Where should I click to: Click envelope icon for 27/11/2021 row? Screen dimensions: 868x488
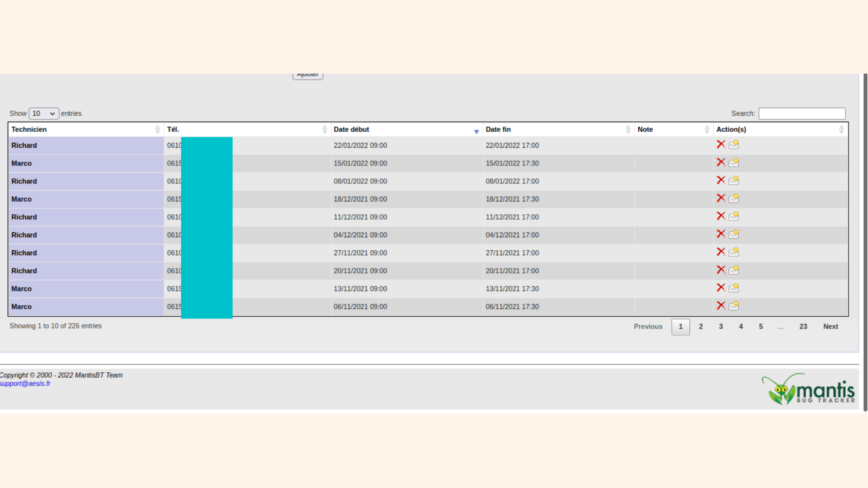tap(733, 252)
